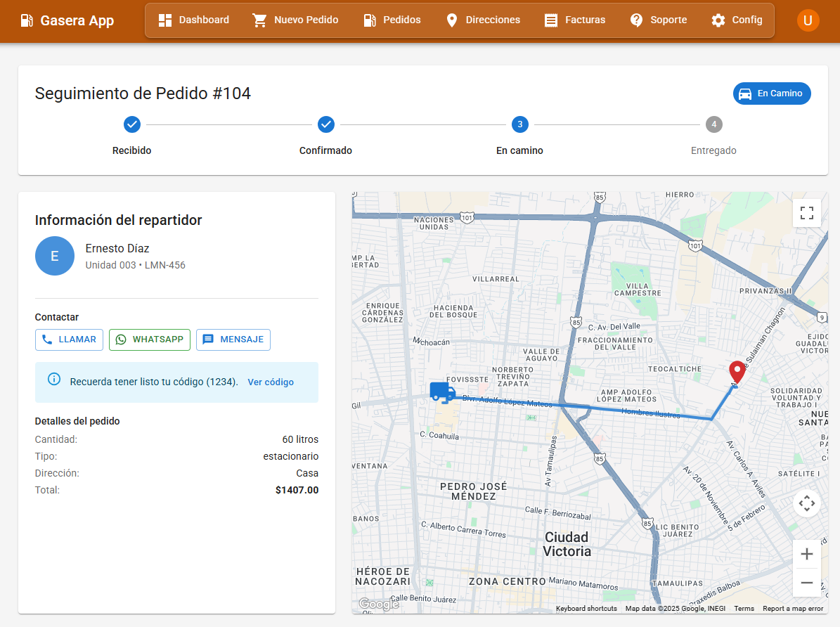Screen dimensions: 840x627
Task: Contact driver via WHATSAPP button
Action: (150, 340)
